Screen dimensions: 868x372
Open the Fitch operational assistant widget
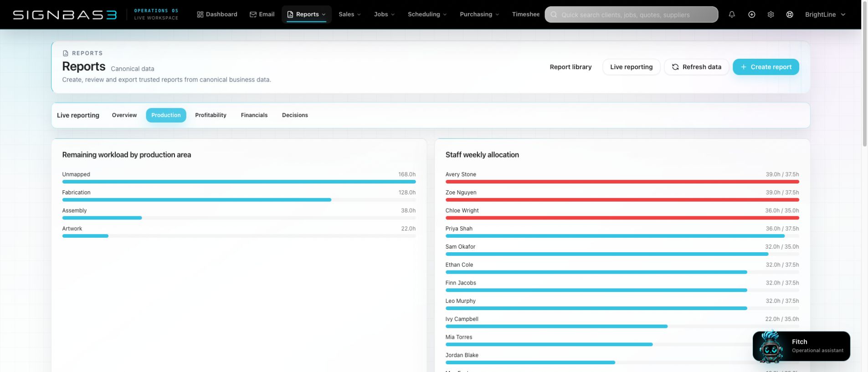[801, 346]
